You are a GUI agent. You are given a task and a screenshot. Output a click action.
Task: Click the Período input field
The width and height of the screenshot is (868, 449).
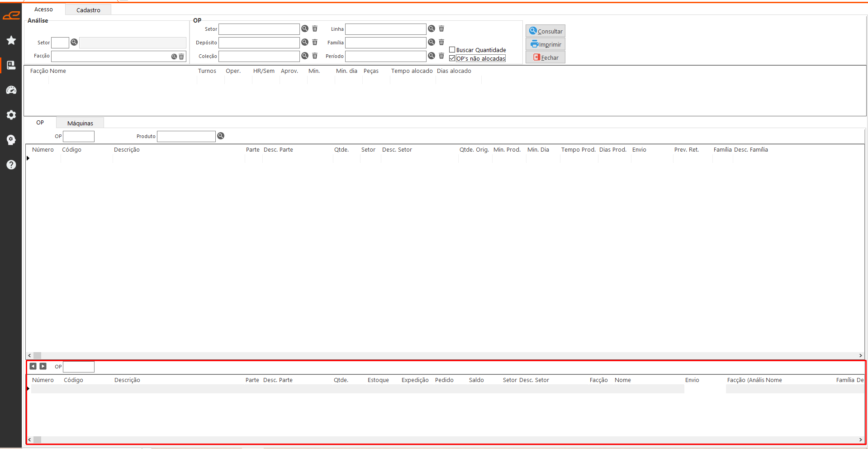[x=385, y=56]
